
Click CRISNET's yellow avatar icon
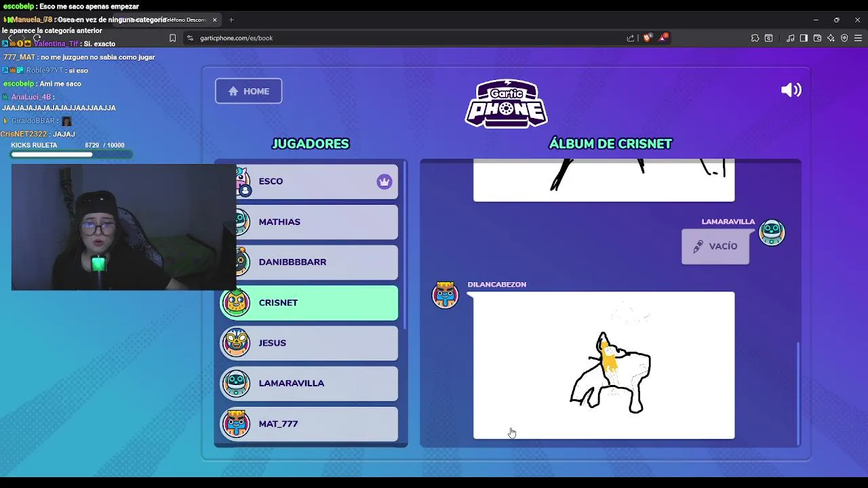click(236, 303)
